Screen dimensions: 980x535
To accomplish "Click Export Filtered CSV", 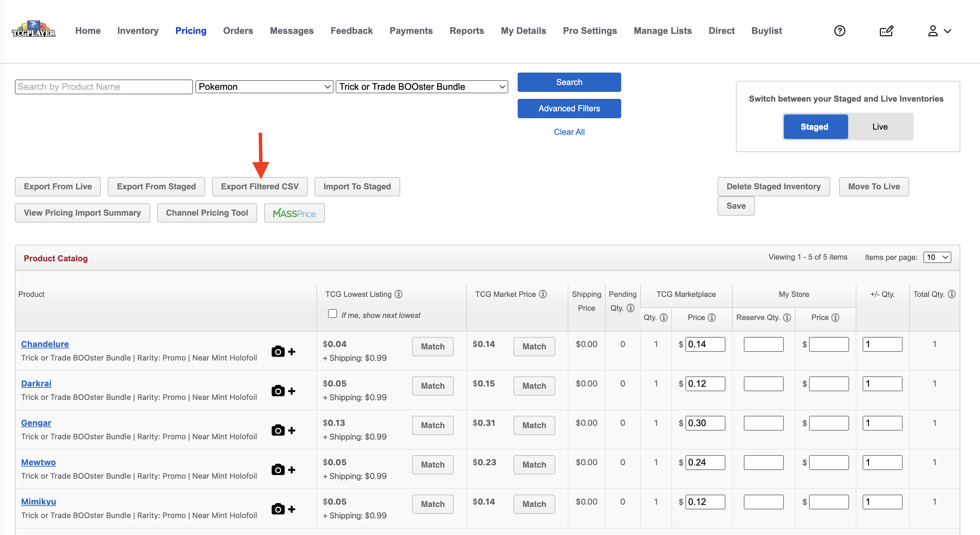I will click(x=259, y=187).
